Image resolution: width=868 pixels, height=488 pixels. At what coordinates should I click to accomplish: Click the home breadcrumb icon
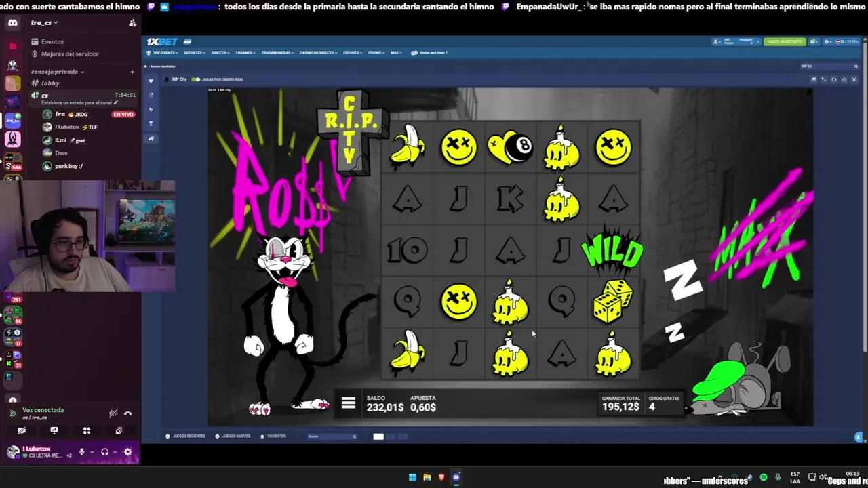pos(145,66)
